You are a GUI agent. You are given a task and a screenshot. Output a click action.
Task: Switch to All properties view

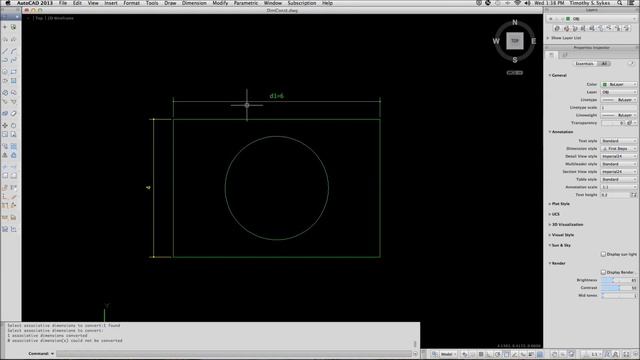tap(604, 64)
